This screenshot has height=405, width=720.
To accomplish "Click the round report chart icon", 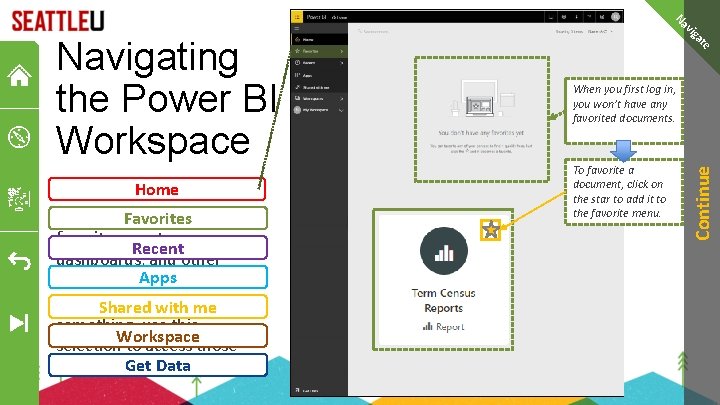I will [444, 251].
